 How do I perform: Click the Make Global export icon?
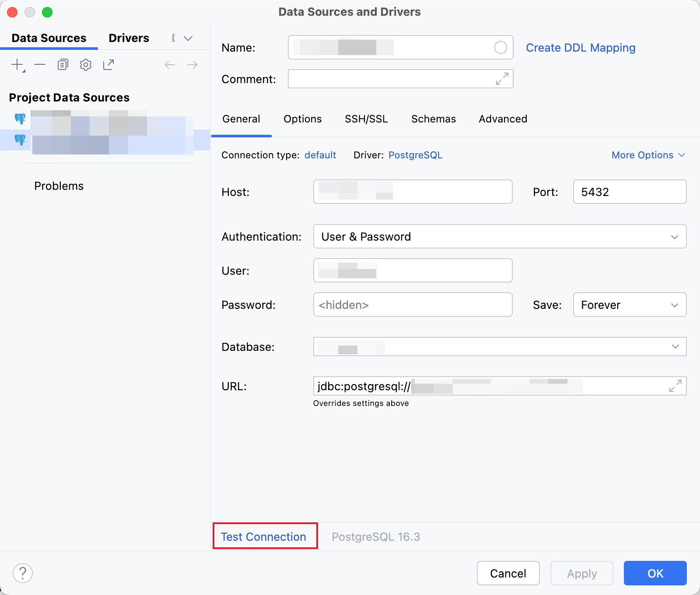pos(108,65)
